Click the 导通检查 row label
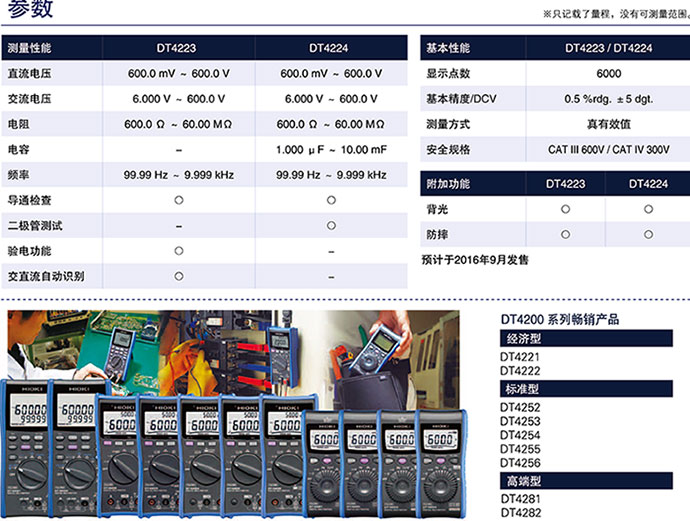This screenshot has height=521, width=690. pyautogui.click(x=29, y=200)
